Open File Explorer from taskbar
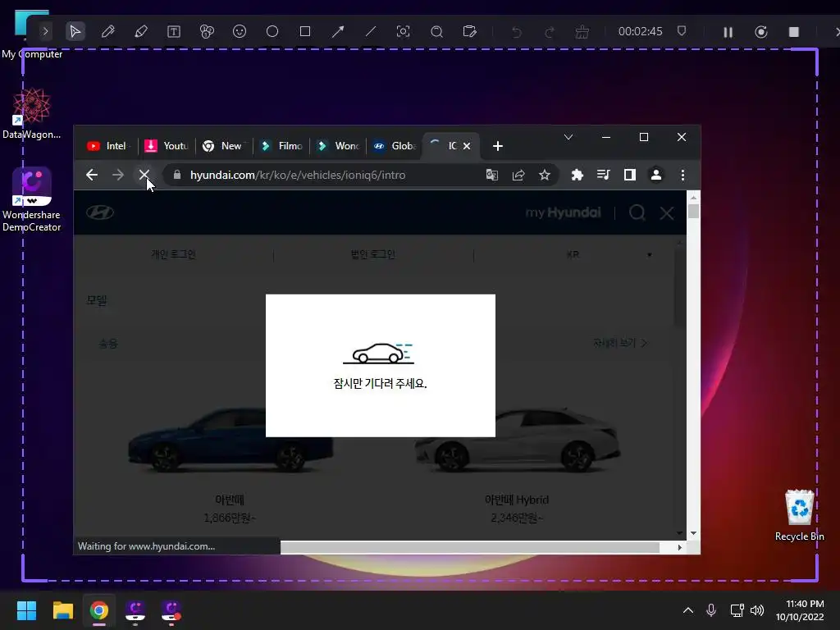Screen dimensions: 840x630 tap(62, 610)
